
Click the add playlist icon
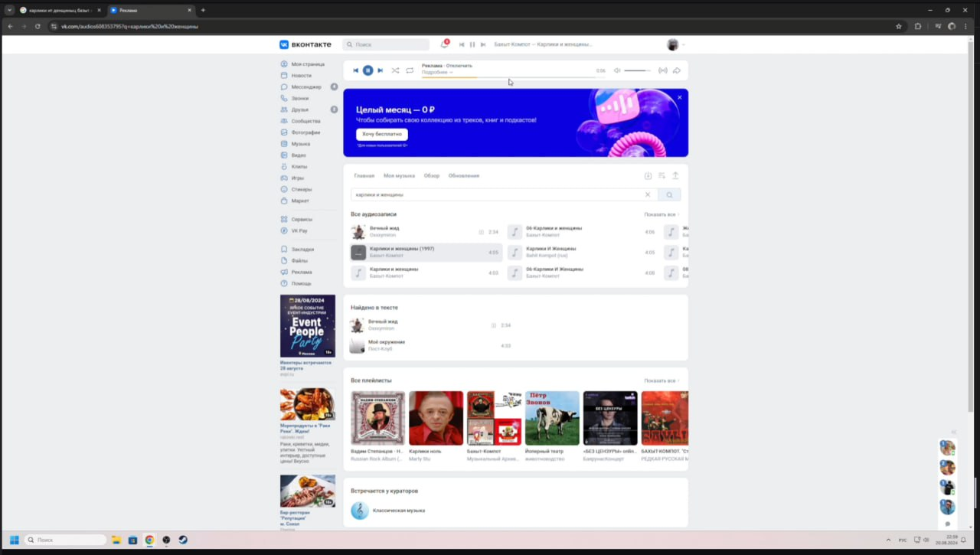[x=661, y=175]
